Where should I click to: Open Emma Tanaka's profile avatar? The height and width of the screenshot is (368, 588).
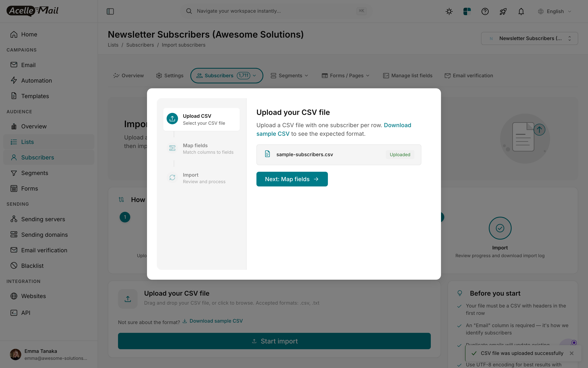point(15,354)
